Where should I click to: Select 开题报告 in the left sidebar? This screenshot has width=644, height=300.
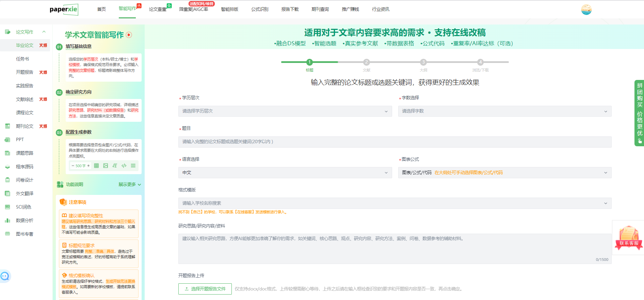tap(25, 72)
